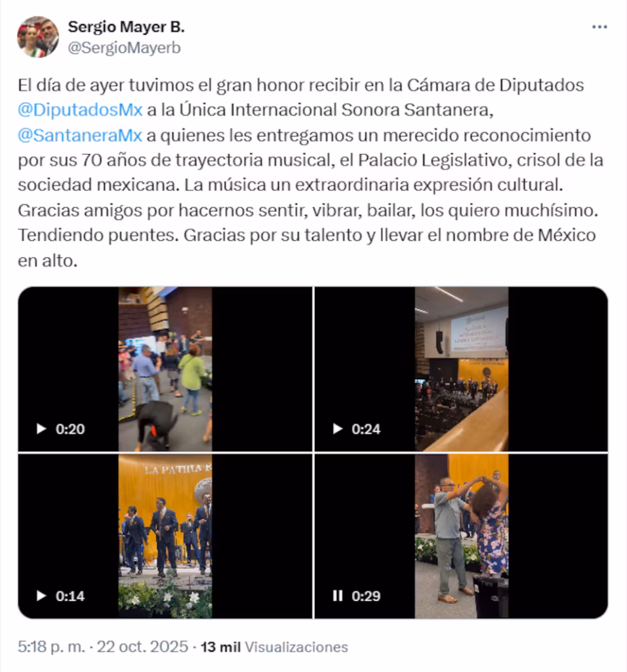Click the @SergioMayerb handle
This screenshot has width=627, height=672.
coord(124,47)
